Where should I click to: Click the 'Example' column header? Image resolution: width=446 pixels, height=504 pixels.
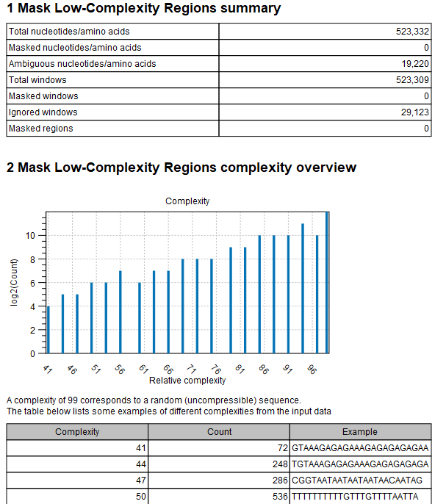pos(360,432)
